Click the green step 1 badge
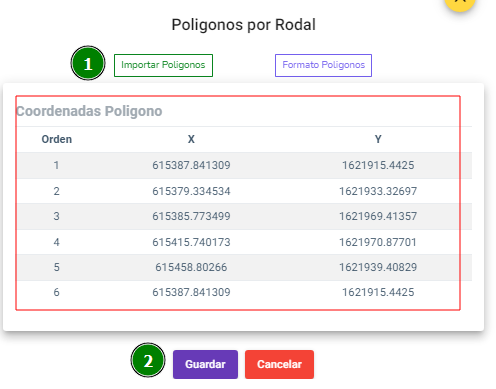 (x=88, y=63)
